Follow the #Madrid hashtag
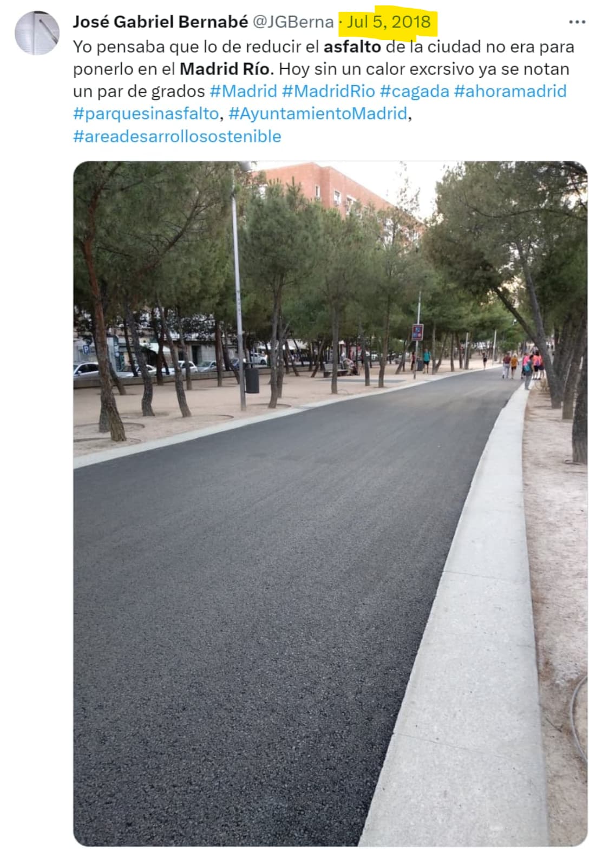The height and width of the screenshot is (852, 616). pyautogui.click(x=243, y=91)
